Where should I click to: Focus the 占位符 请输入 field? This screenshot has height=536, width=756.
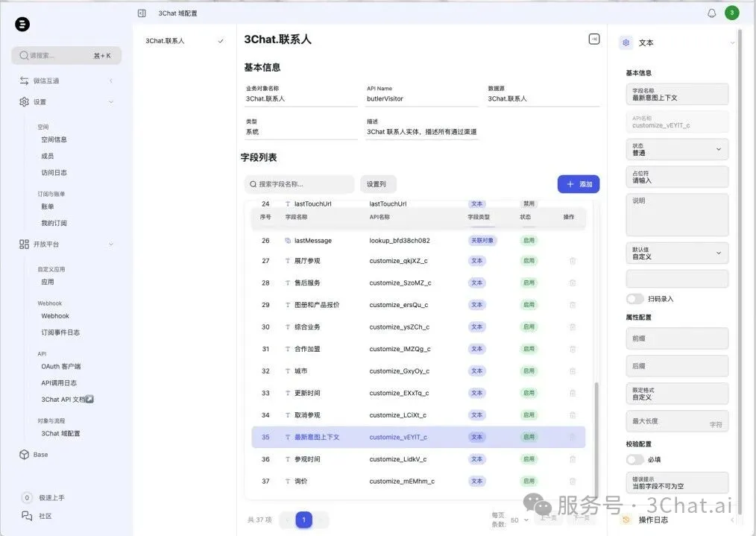(677, 177)
